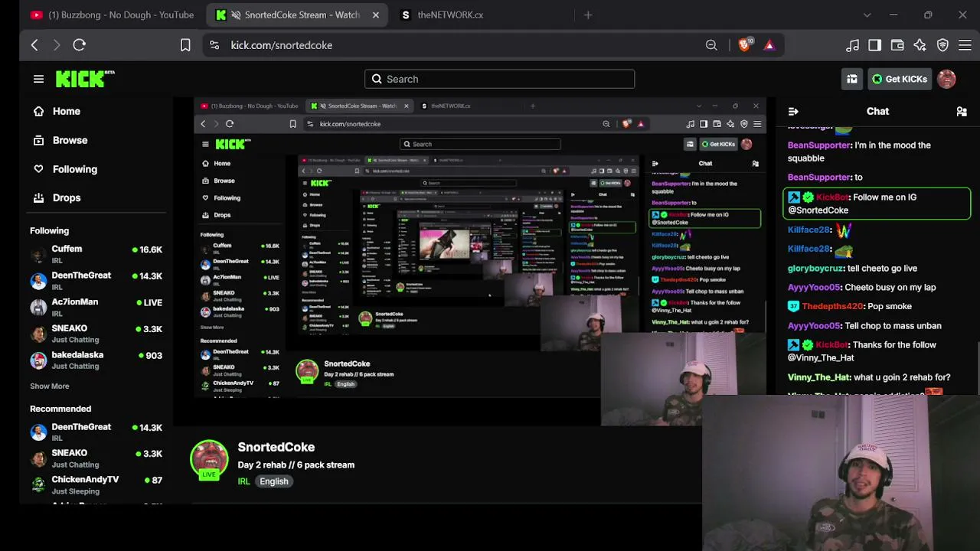Open chat users list icon

(x=962, y=112)
